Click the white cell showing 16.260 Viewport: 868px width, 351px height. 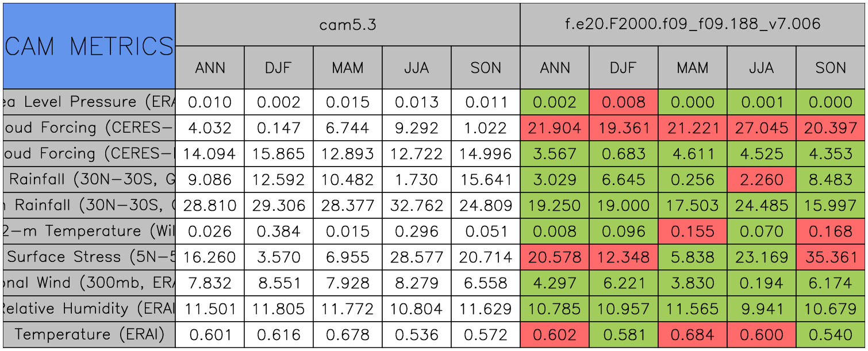(x=210, y=257)
